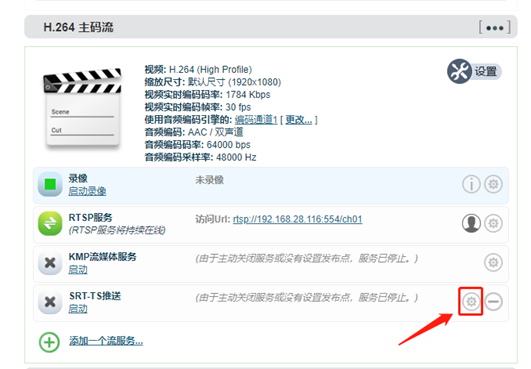Click the SRT-TS推送 service title

[95, 296]
